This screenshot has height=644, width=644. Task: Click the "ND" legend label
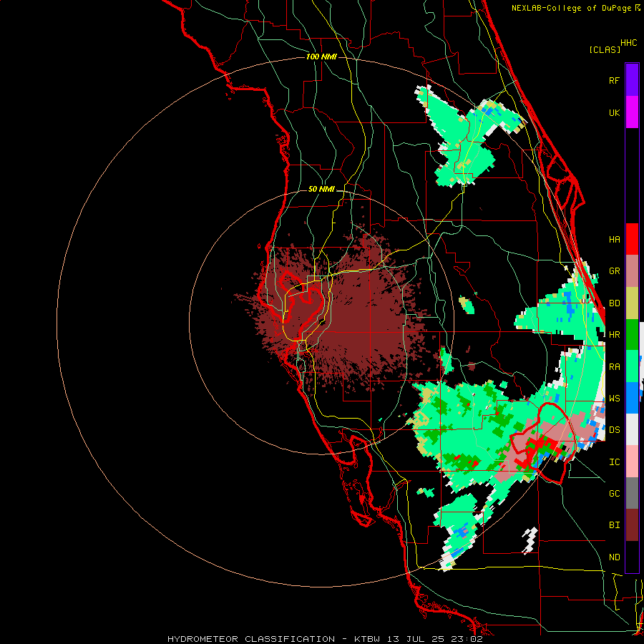[614, 557]
